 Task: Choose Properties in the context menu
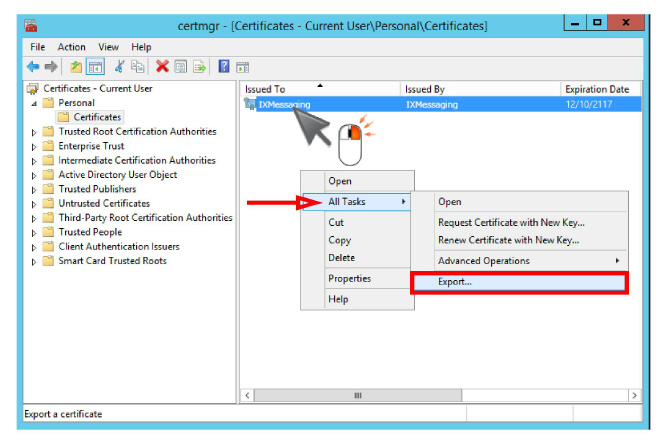tap(349, 279)
